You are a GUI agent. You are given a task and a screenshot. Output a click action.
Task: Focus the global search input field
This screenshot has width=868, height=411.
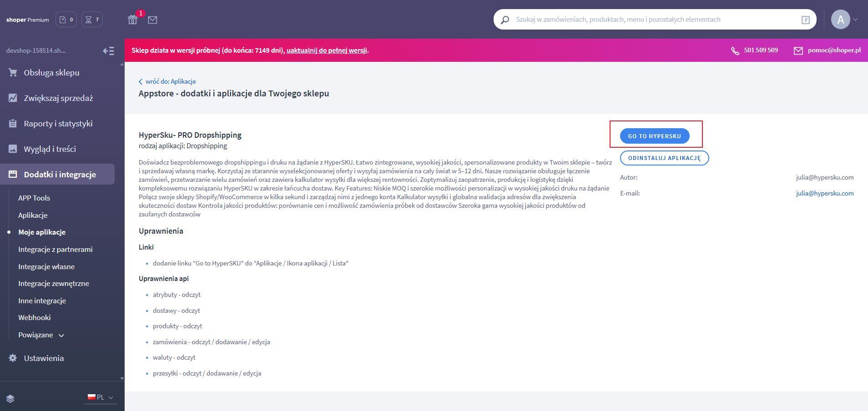click(655, 20)
